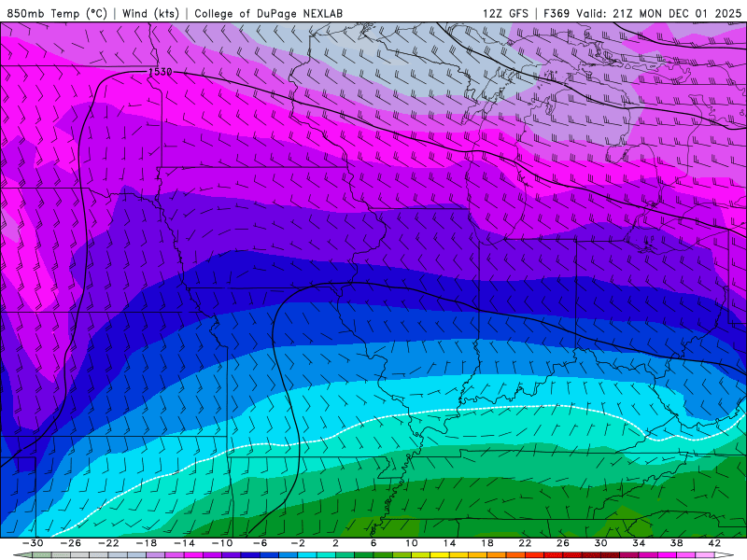Click the "College of DuPage NEXLAB" text
Screen dimensions: 747x560
268,13
